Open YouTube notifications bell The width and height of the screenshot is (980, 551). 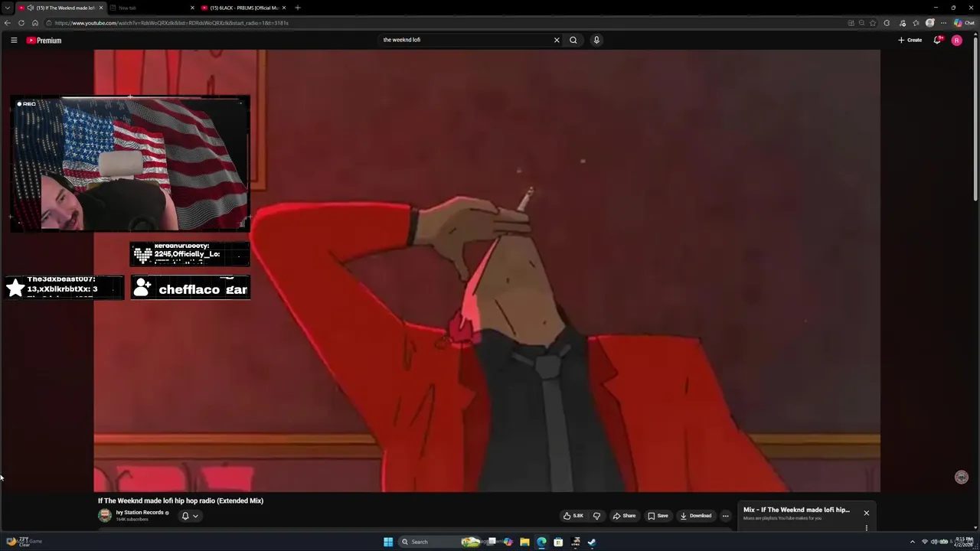click(x=937, y=40)
